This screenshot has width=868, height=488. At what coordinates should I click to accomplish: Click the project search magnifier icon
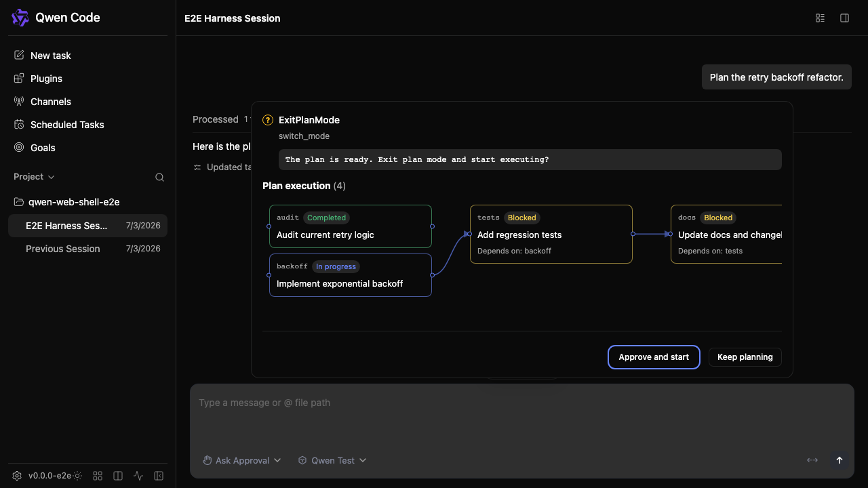[159, 178]
